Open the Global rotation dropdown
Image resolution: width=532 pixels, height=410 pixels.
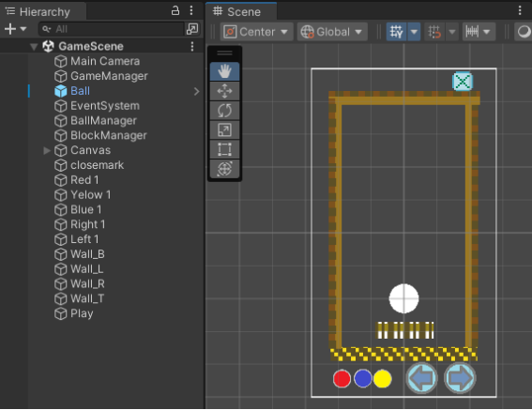[332, 32]
